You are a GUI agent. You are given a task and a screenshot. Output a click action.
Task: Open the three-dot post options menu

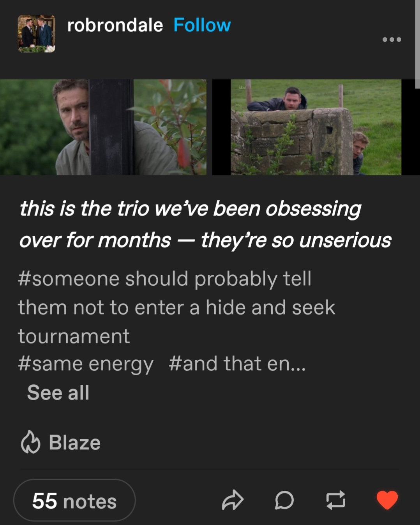392,39
